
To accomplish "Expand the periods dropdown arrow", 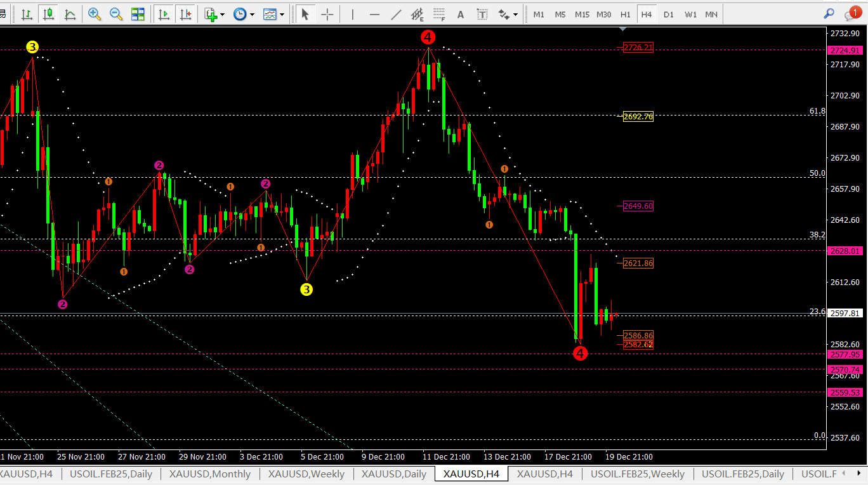I will [x=252, y=14].
